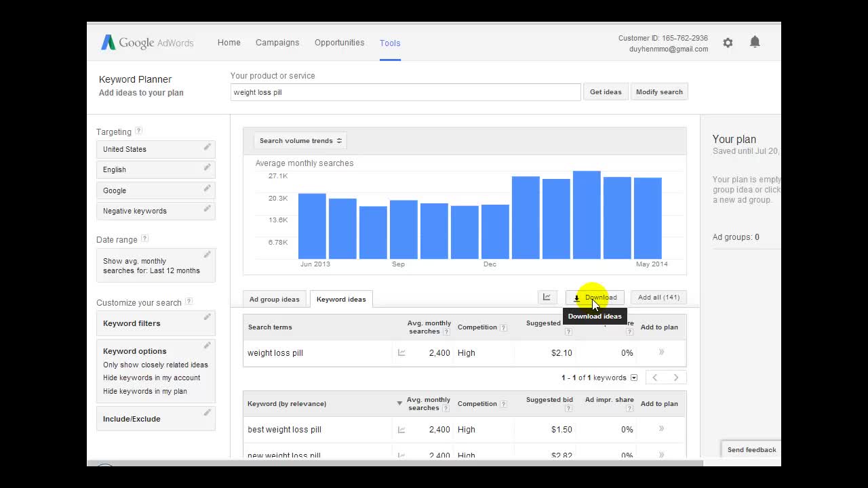
Task: Click 'Hide keywords in my plan' option
Action: (144, 391)
